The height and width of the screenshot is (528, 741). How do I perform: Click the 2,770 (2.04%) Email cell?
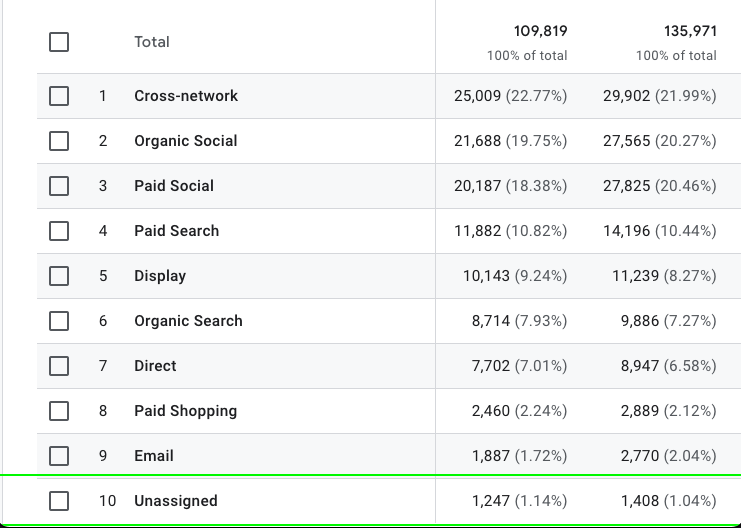pos(668,456)
